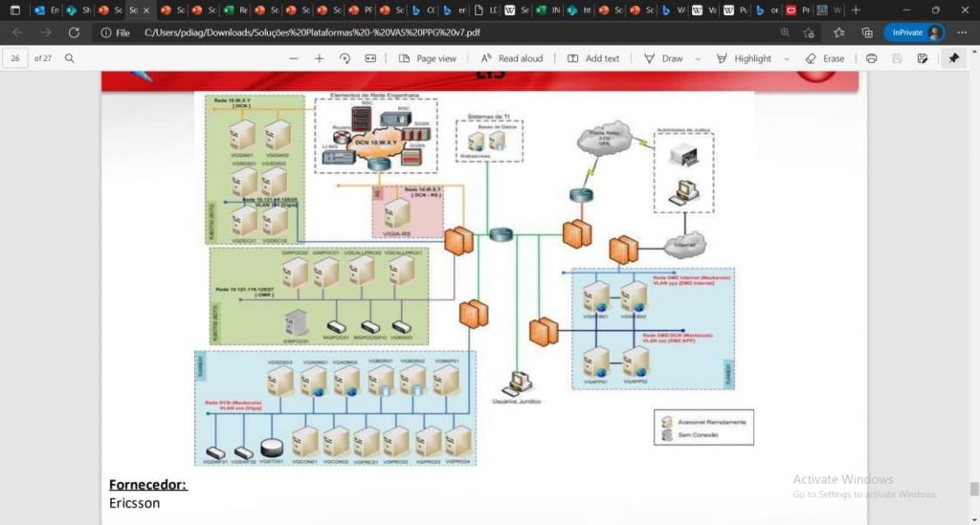The image size is (980, 525).
Task: Open the Favorites list icon
Action: 838,33
